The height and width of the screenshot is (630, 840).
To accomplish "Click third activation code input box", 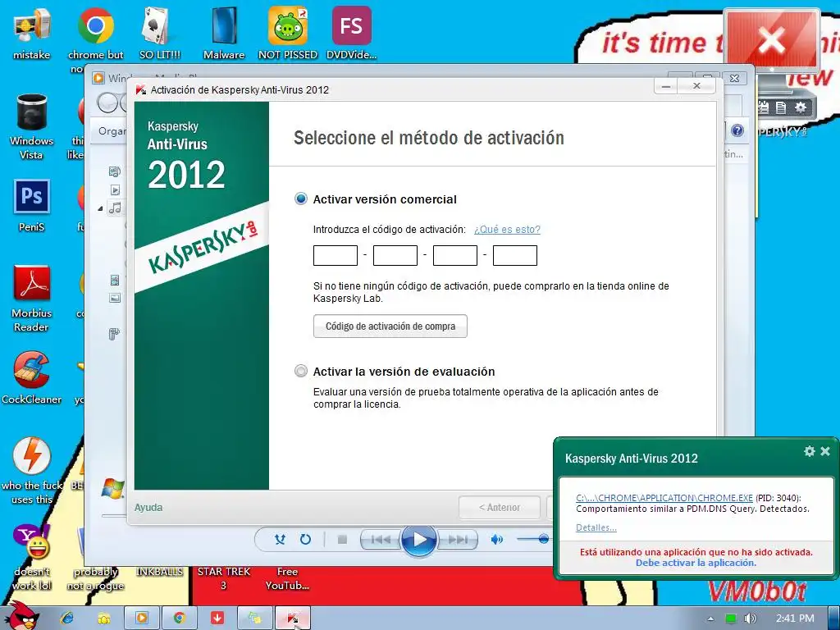I will [454, 256].
